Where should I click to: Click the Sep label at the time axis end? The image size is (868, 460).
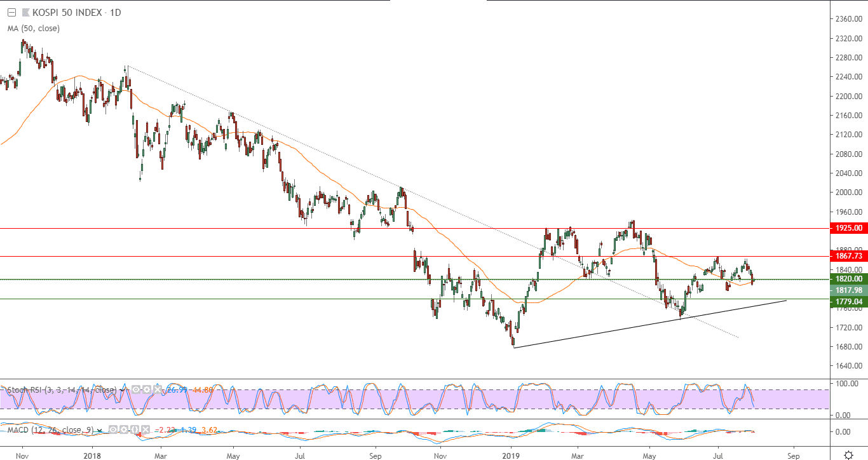(792, 455)
